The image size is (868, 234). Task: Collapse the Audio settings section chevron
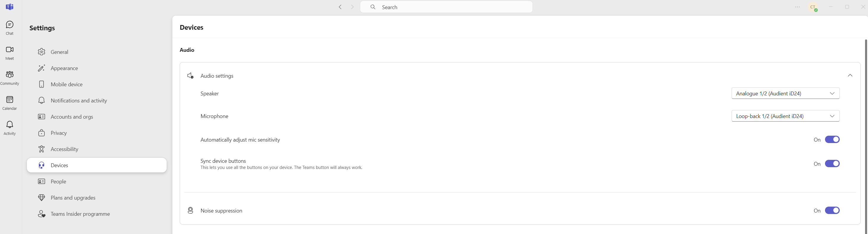coord(850,76)
